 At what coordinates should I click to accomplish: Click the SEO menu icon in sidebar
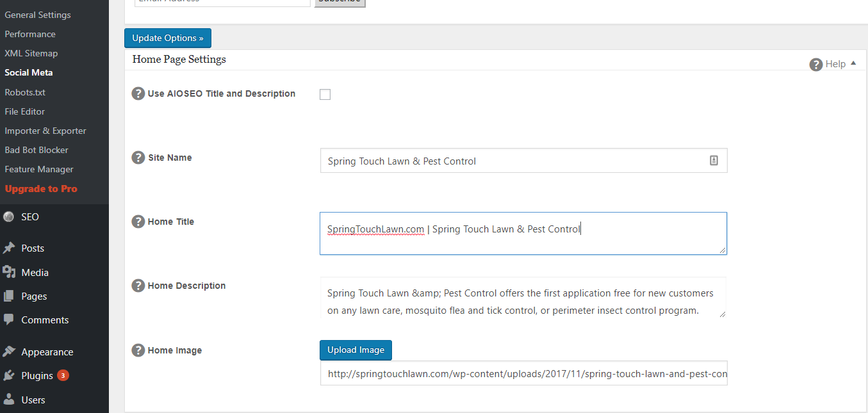click(9, 217)
